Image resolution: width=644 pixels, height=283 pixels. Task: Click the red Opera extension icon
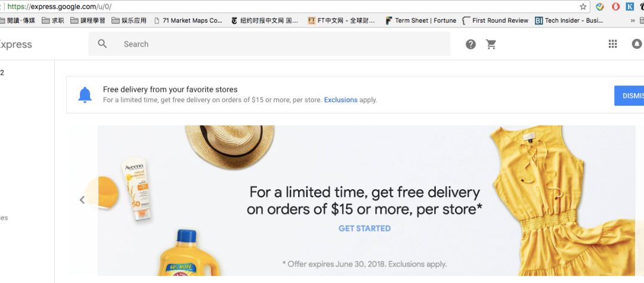(615, 7)
